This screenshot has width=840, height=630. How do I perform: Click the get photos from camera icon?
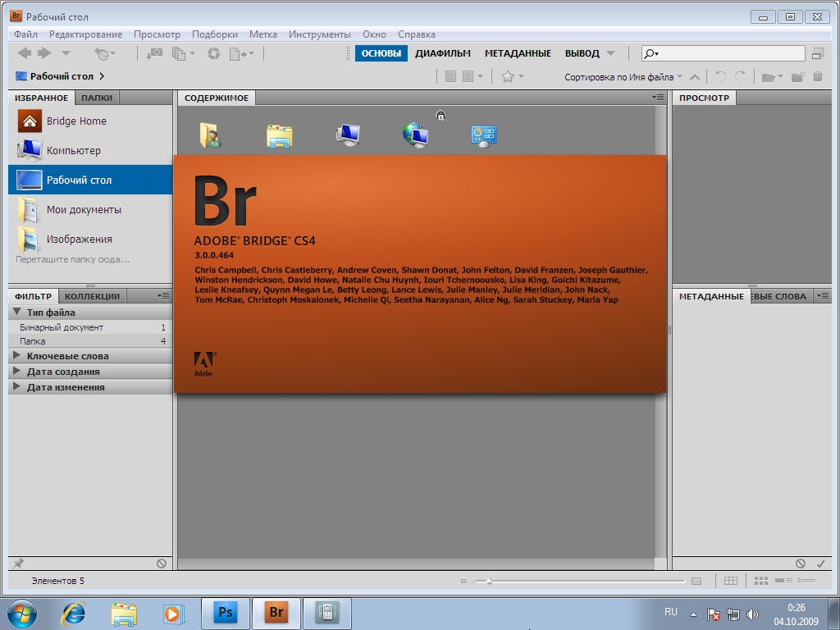[154, 53]
